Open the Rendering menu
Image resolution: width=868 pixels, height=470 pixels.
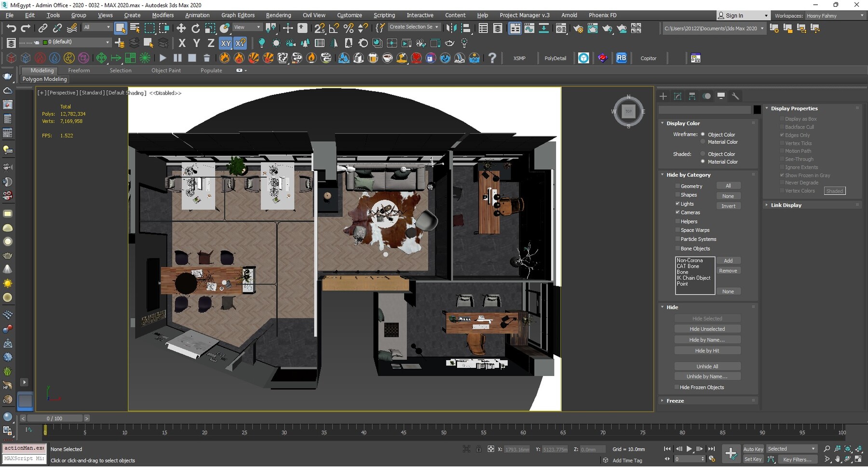coord(278,15)
